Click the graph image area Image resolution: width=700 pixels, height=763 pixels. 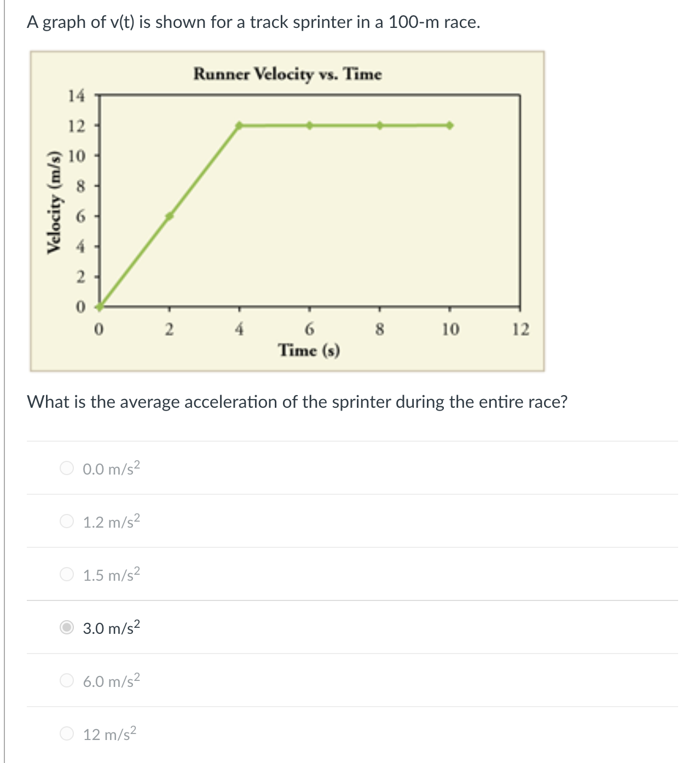tap(288, 211)
